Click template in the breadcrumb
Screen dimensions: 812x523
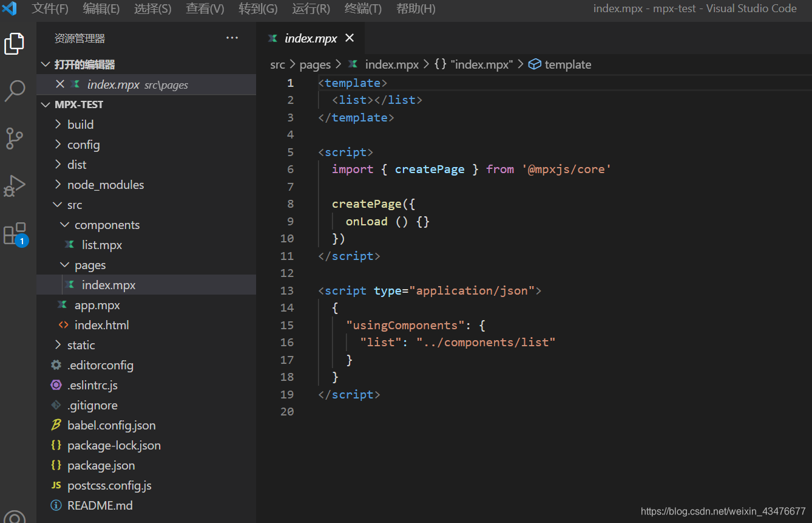tap(567, 64)
